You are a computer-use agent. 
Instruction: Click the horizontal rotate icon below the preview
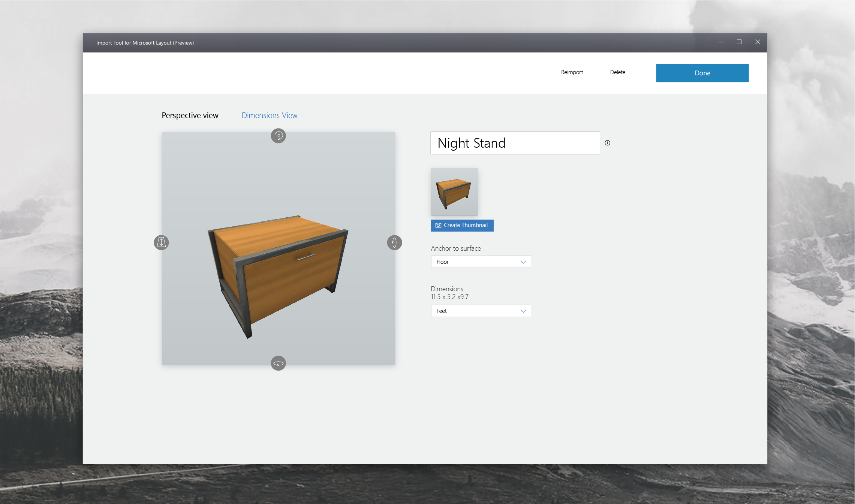click(x=278, y=363)
